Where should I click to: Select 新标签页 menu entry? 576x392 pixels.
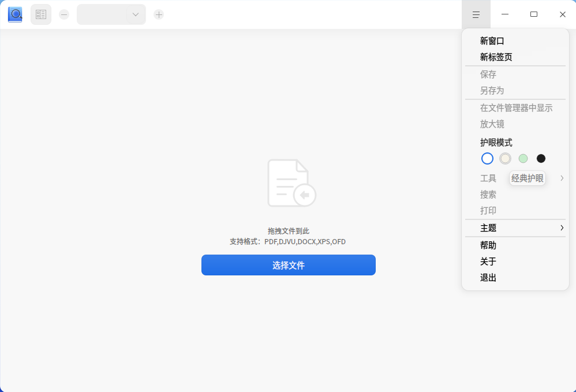click(x=515, y=57)
